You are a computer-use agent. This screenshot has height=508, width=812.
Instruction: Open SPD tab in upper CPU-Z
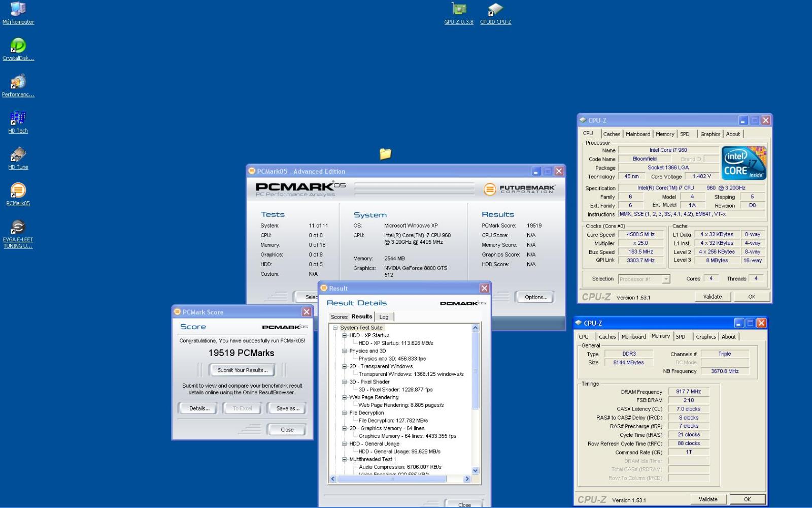pyautogui.click(x=685, y=134)
